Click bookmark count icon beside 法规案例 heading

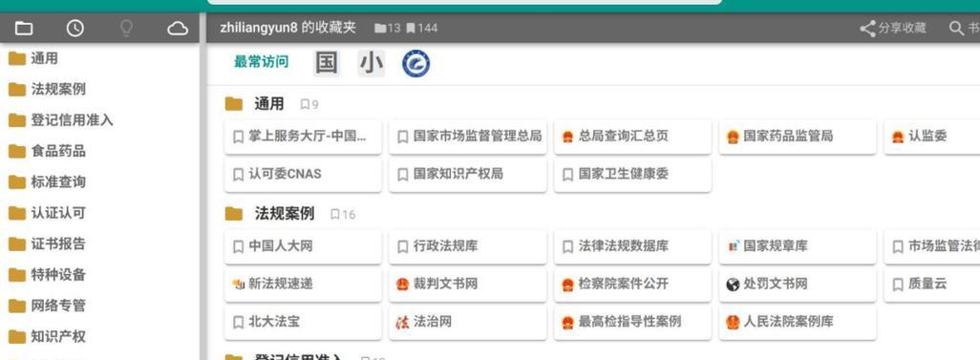pos(335,214)
